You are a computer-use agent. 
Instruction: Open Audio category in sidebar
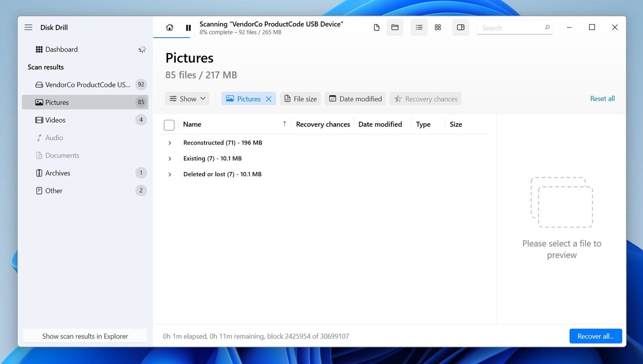[85, 138]
